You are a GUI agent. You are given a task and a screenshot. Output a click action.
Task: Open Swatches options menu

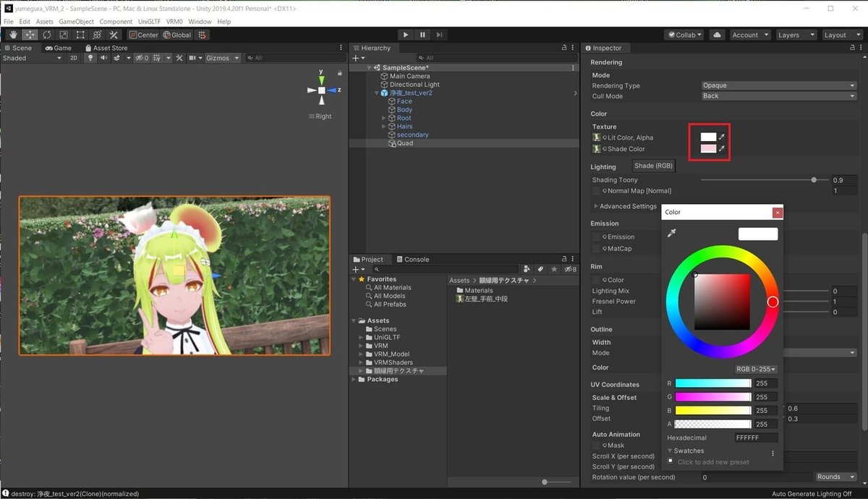[x=773, y=453]
